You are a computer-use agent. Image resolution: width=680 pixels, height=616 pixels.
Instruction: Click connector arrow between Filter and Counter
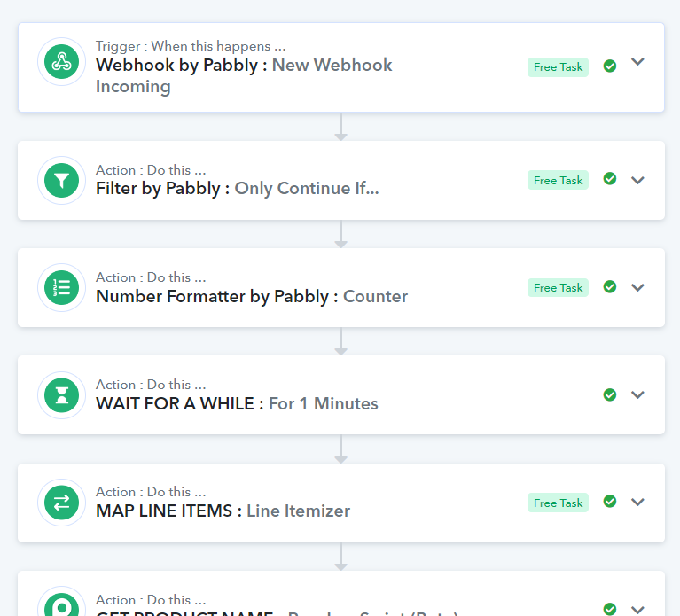coord(340,234)
